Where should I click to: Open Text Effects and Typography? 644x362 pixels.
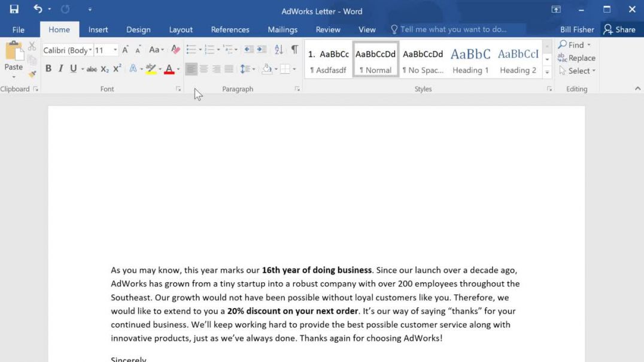(133, 69)
